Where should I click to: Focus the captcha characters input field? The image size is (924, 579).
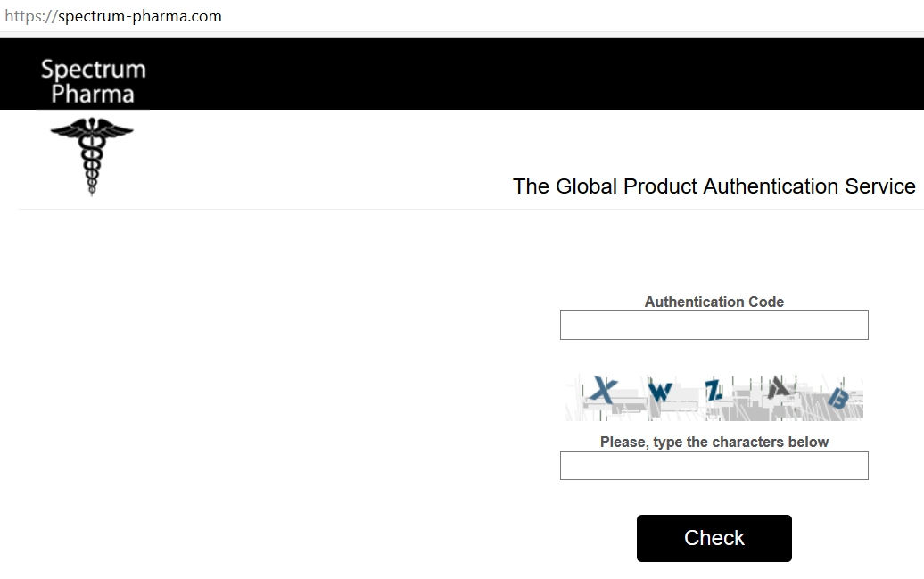714,466
